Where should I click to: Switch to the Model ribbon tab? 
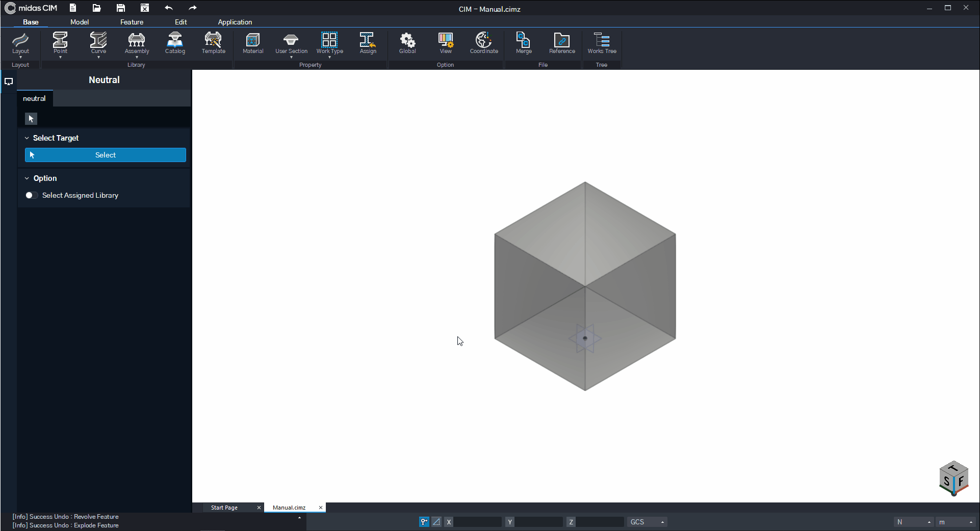coord(80,22)
